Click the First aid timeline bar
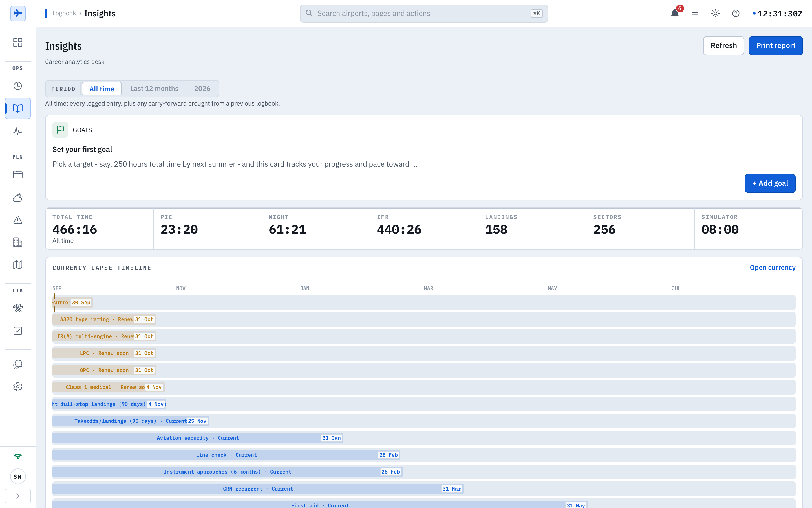 (x=320, y=504)
